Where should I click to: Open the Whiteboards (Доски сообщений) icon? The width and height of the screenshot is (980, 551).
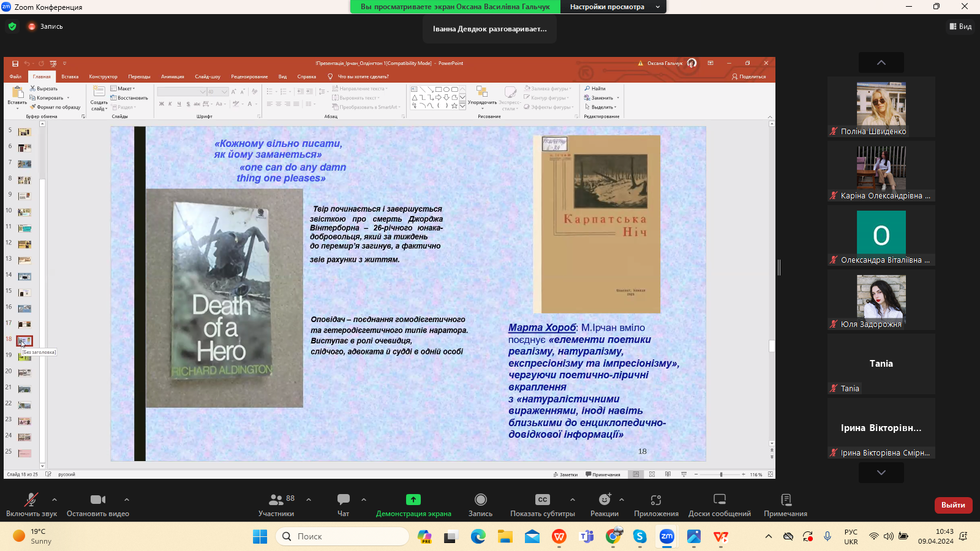click(x=720, y=500)
